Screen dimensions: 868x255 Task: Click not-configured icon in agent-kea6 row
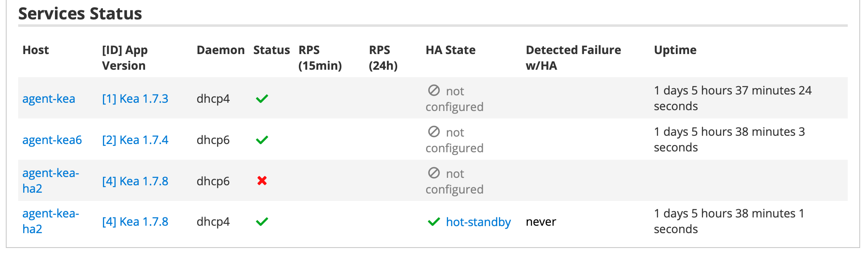click(434, 132)
